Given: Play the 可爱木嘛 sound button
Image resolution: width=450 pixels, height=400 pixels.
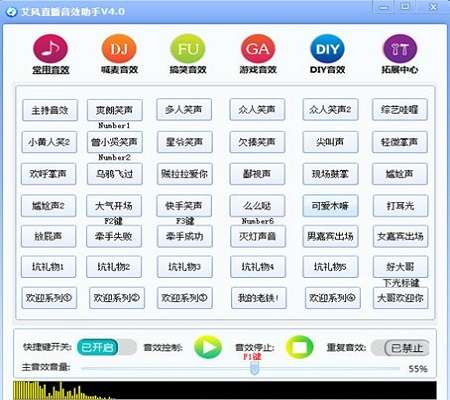Looking at the screenshot, I should click(330, 206).
